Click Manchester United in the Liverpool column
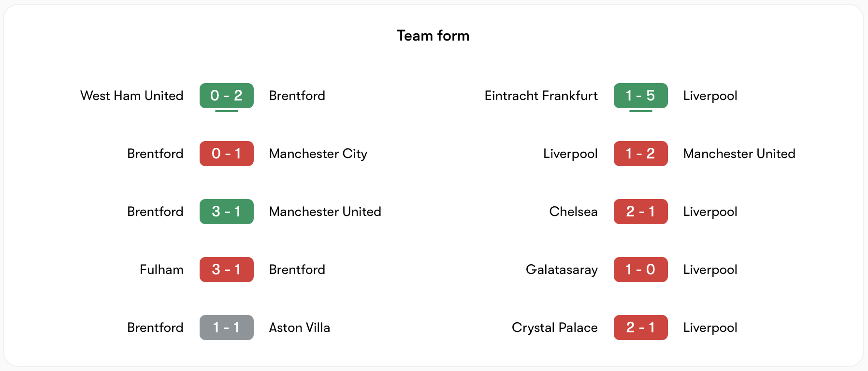The height and width of the screenshot is (371, 868). coord(739,154)
